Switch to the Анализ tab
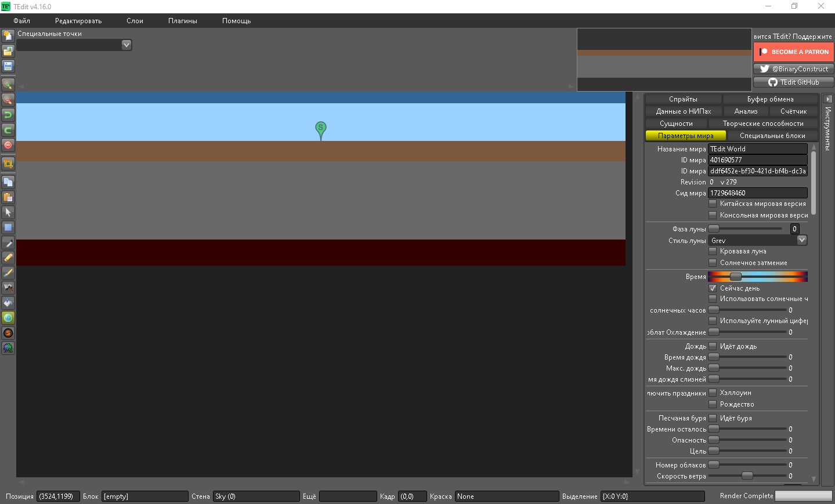This screenshot has width=835, height=504. (x=746, y=111)
